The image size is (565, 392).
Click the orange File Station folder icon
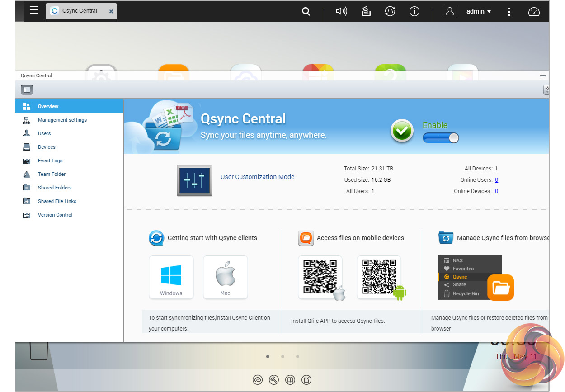coord(500,288)
